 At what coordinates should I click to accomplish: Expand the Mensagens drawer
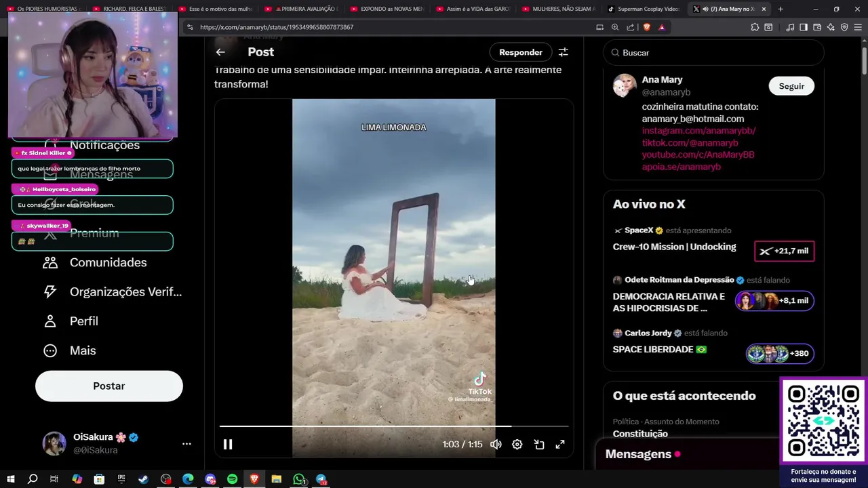(x=688, y=454)
